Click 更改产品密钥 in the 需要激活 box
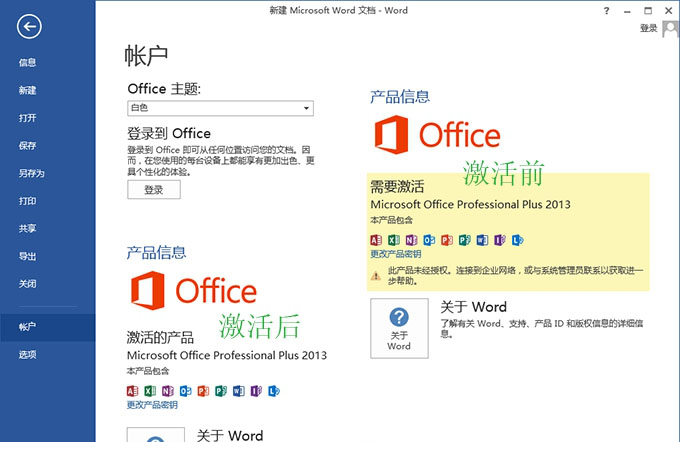Image resolution: width=680 pixels, height=459 pixels. [396, 254]
